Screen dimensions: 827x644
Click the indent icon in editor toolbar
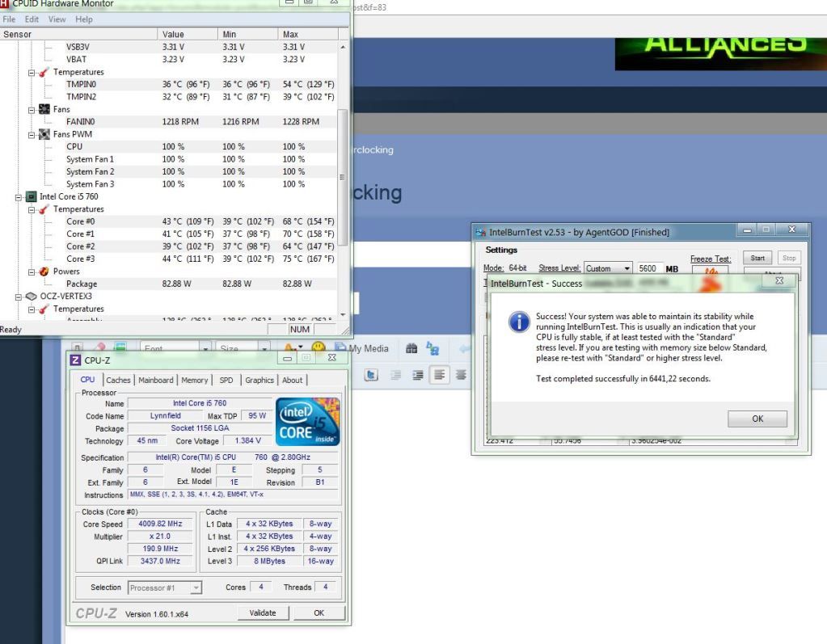click(418, 375)
